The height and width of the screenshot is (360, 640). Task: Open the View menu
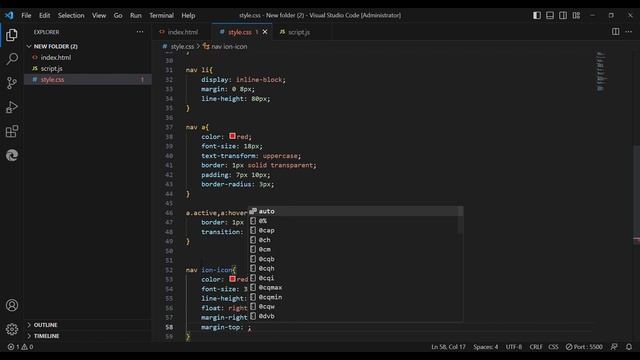coord(99,16)
